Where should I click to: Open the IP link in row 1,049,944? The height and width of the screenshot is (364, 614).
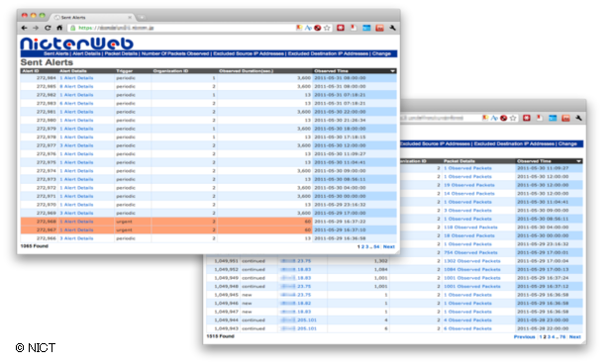(299, 319)
